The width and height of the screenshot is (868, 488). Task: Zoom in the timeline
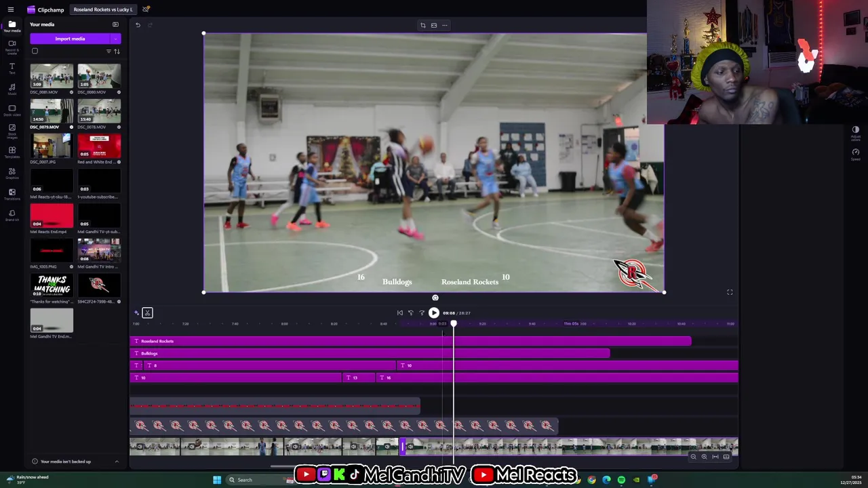click(x=704, y=457)
